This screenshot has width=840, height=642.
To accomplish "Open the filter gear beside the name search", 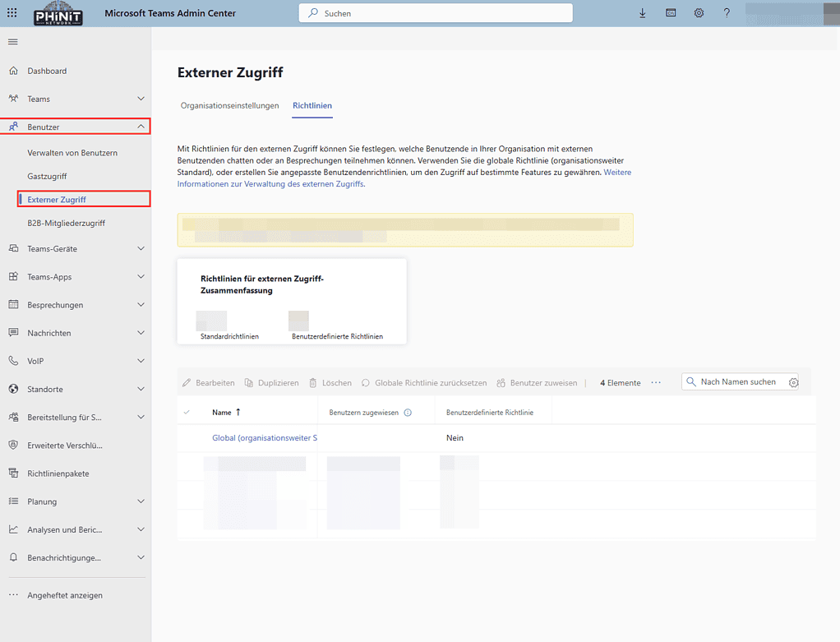I will 793,382.
